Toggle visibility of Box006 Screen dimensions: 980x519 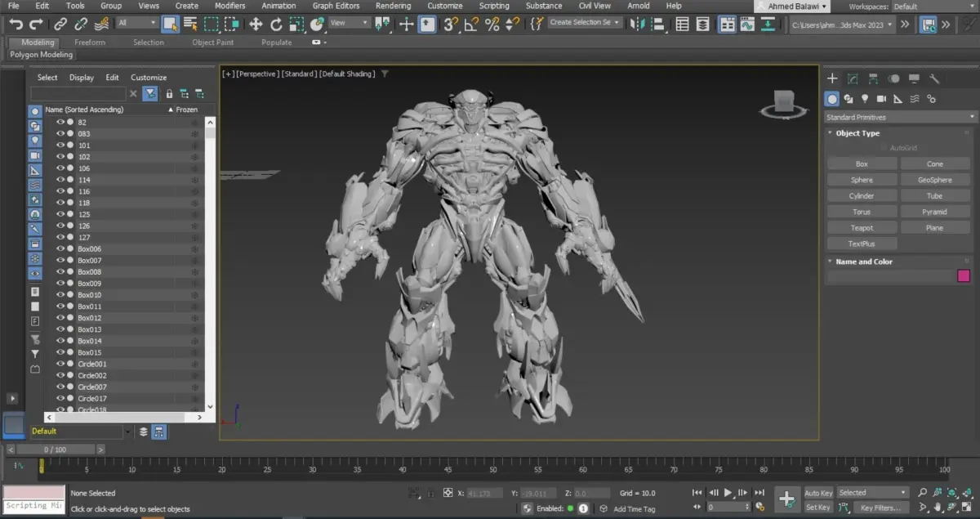60,248
